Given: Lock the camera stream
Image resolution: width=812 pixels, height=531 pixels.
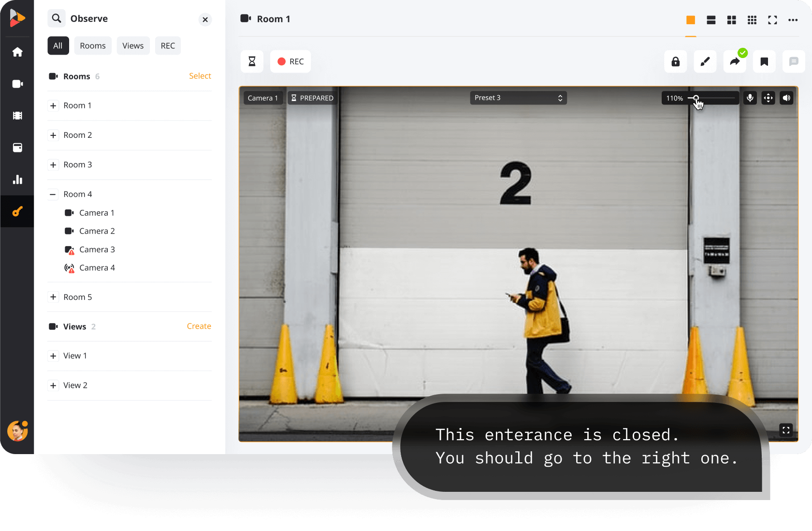Looking at the screenshot, I should 675,61.
